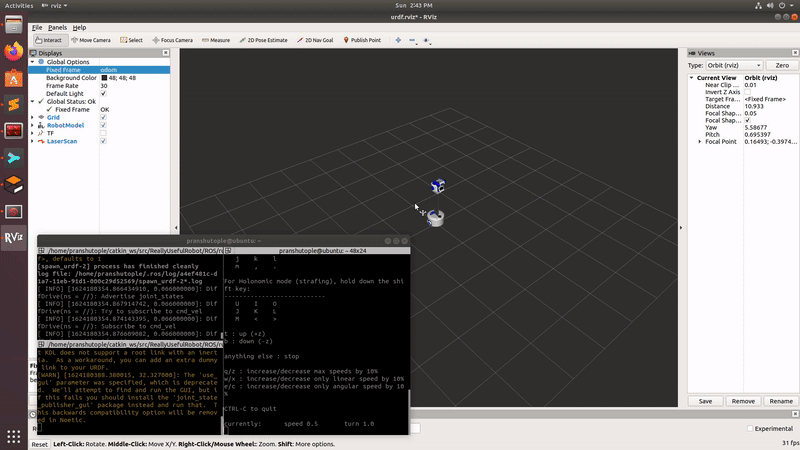The width and height of the screenshot is (800, 450).
Task: Open the rviz application menu in top bar
Action: (x=55, y=6)
